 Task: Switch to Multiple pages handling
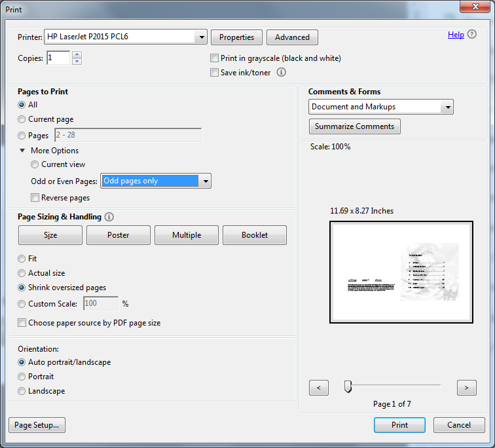pyautogui.click(x=187, y=235)
